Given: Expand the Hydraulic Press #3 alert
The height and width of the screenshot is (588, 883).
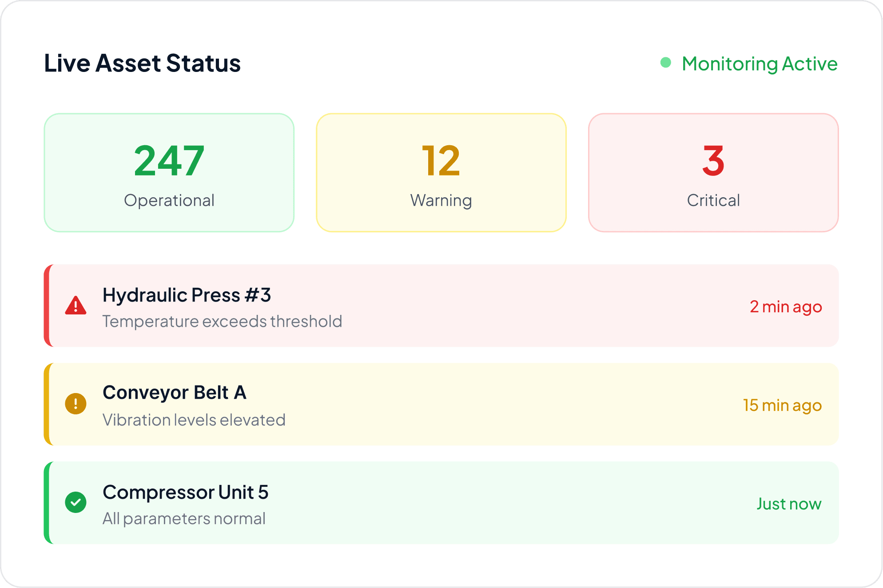Looking at the screenshot, I should point(441,306).
